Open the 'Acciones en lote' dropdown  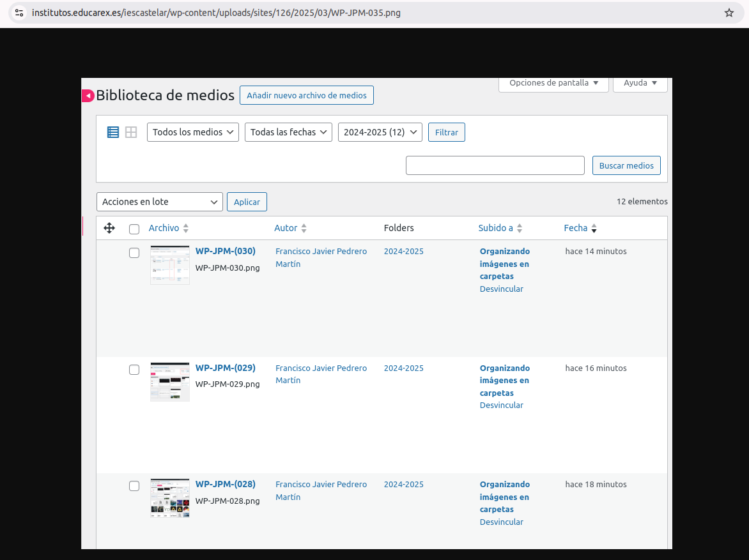(x=160, y=202)
